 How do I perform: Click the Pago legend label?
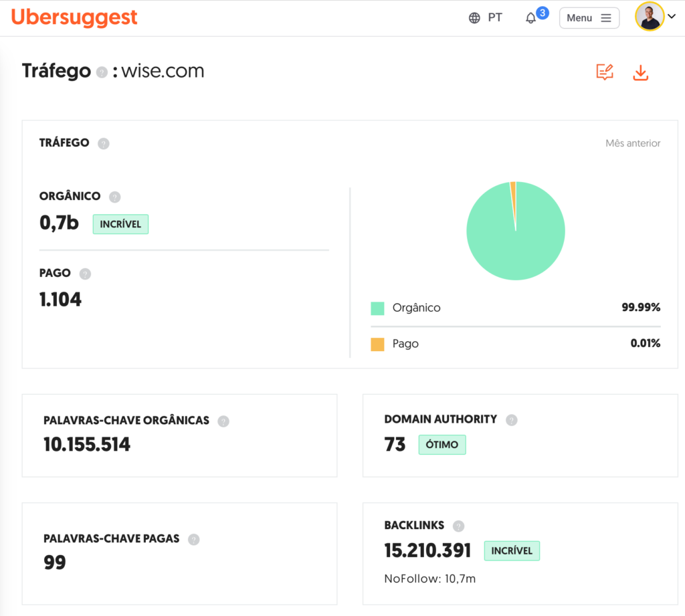405,344
